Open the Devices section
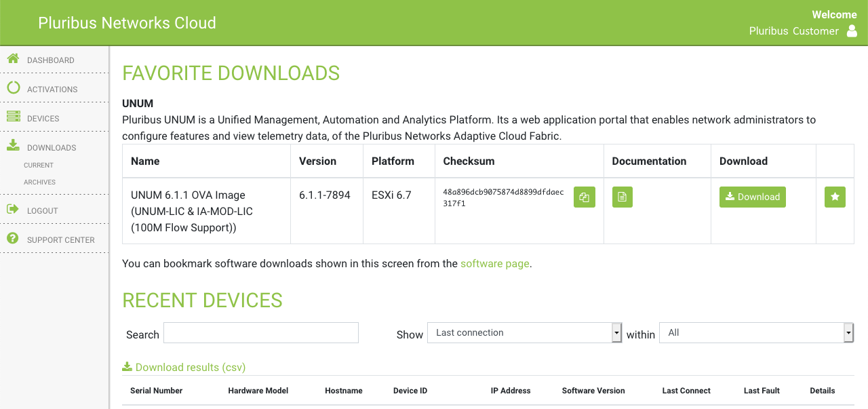Viewport: 868px width, 409px height. coord(43,119)
